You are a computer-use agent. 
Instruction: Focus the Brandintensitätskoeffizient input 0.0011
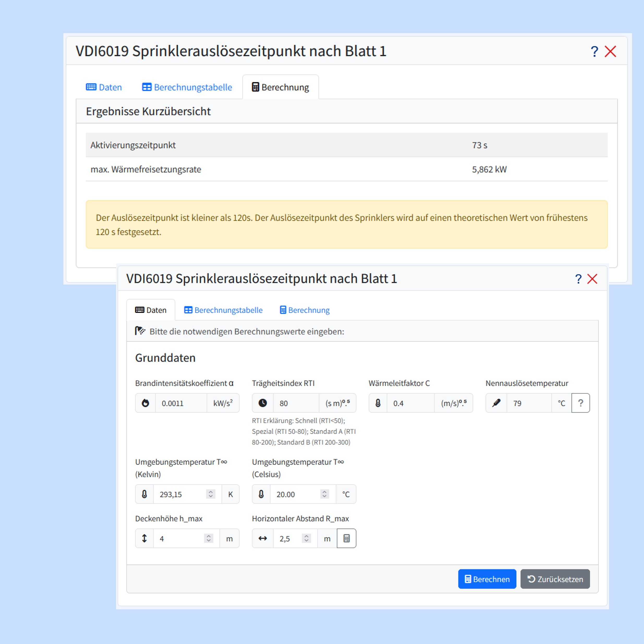(181, 403)
